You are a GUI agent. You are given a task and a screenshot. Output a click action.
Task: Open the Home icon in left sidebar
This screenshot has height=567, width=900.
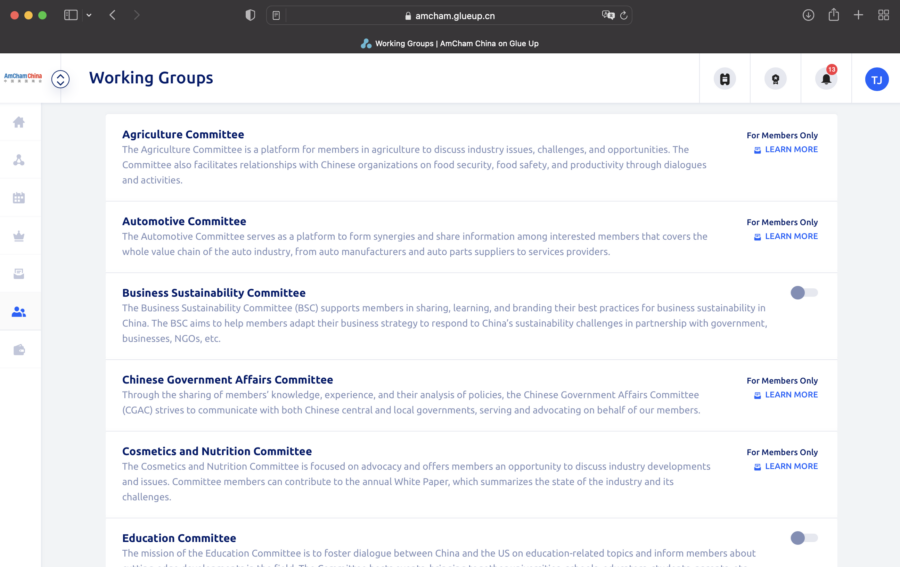coord(19,122)
